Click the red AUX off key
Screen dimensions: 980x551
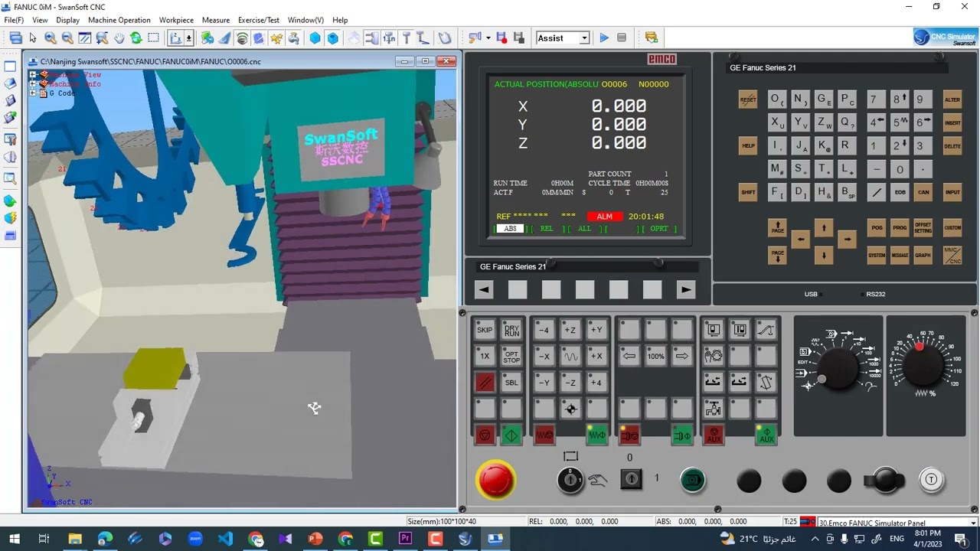point(714,435)
